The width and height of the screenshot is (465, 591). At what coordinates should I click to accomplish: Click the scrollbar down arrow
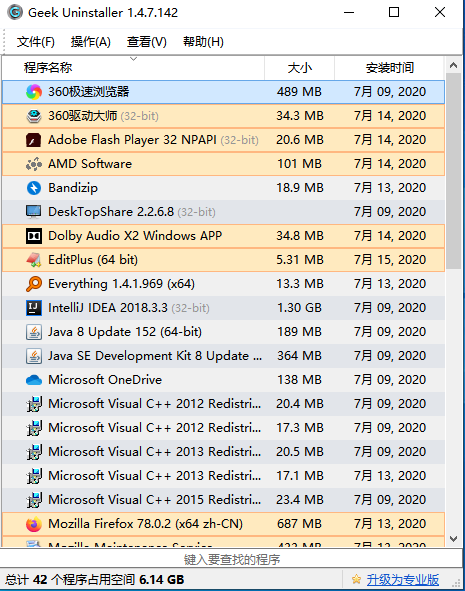(454, 539)
